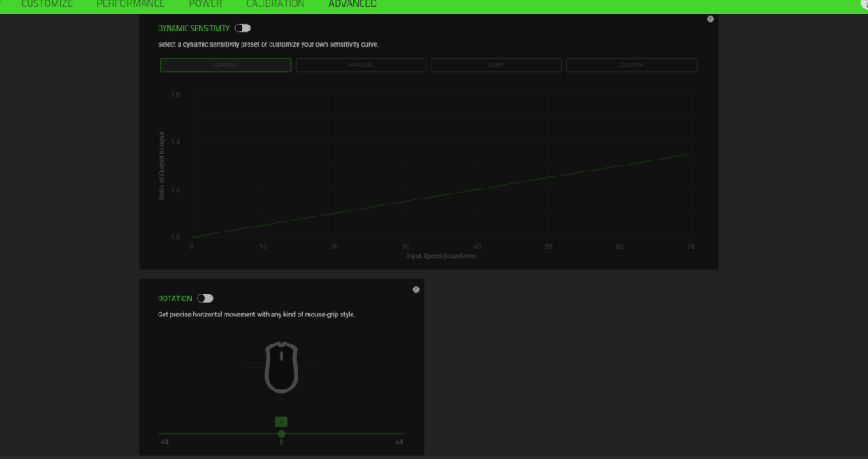Turn on the Rotation toggle
Image resolution: width=868 pixels, height=459 pixels.
point(204,299)
